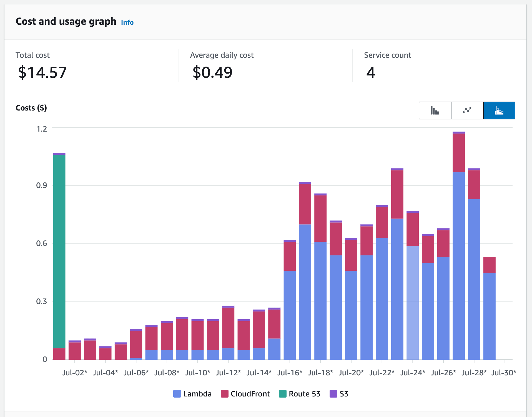Click the S3 legend label

[x=344, y=394]
